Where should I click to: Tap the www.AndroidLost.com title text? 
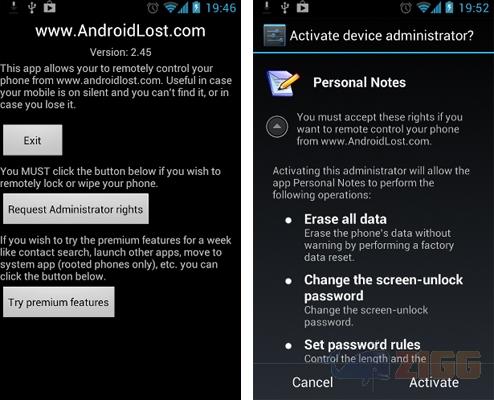(x=120, y=31)
